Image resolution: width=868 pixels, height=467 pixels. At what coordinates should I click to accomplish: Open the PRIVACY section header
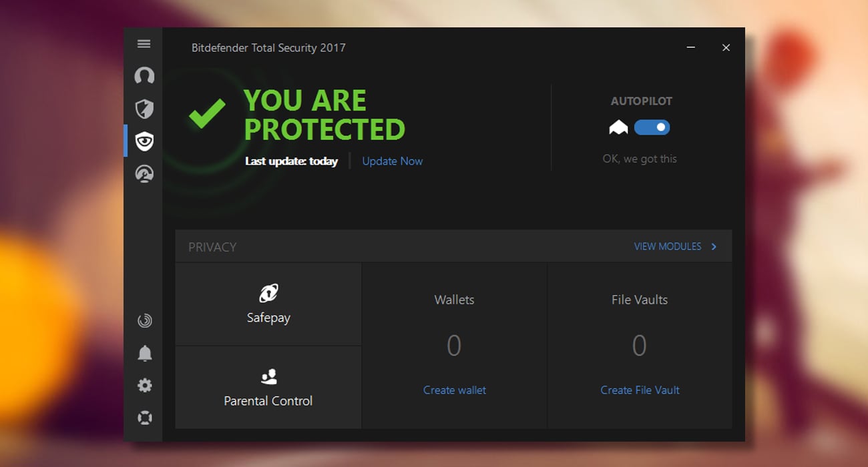point(212,246)
